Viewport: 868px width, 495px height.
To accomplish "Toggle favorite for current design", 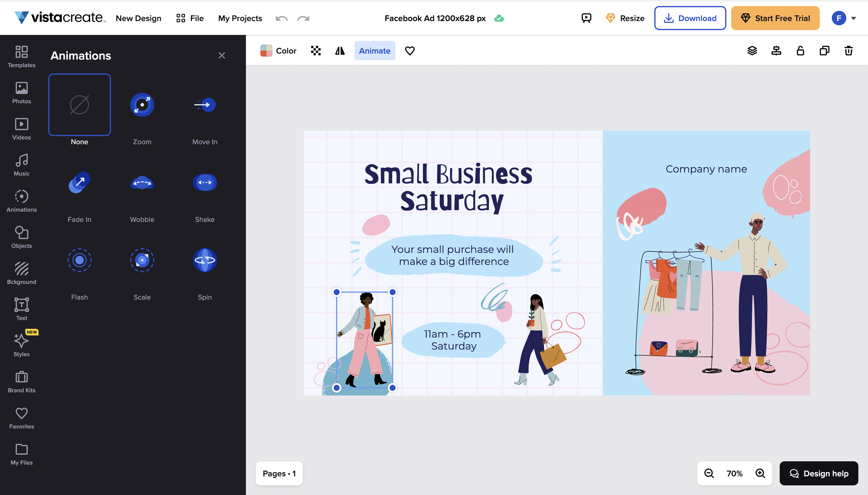I will tap(410, 51).
